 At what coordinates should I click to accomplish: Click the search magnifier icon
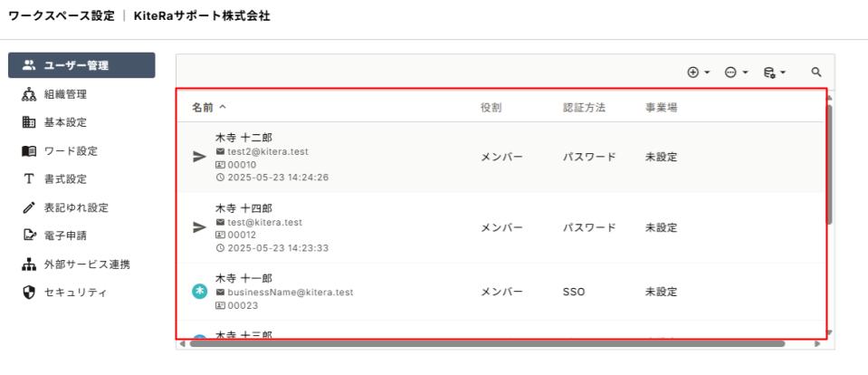(816, 72)
